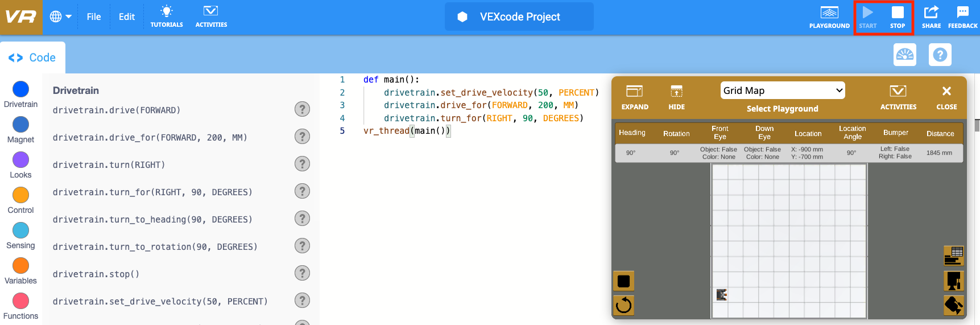Viewport: 980px width, 325px height.
Task: Expand the playground window
Action: tap(634, 97)
